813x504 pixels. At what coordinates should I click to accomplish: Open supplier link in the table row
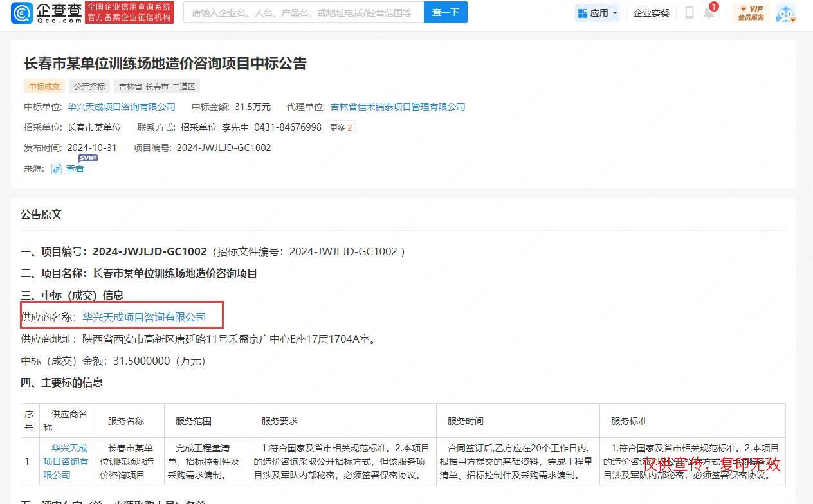point(65,462)
